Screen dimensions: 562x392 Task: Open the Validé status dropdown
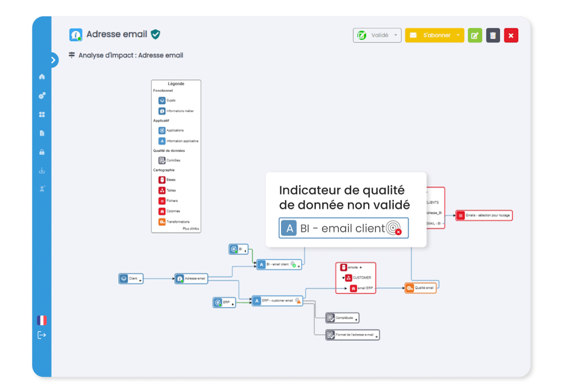377,35
